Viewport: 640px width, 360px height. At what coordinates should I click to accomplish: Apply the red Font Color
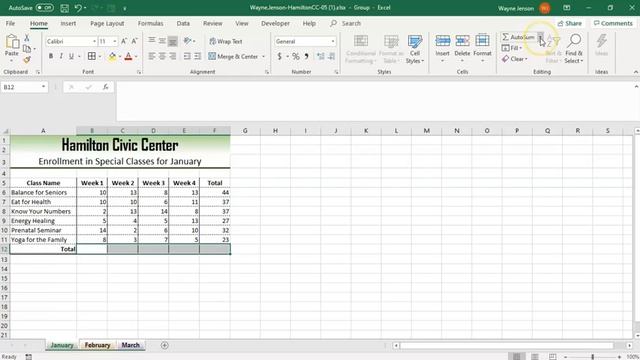(x=129, y=56)
